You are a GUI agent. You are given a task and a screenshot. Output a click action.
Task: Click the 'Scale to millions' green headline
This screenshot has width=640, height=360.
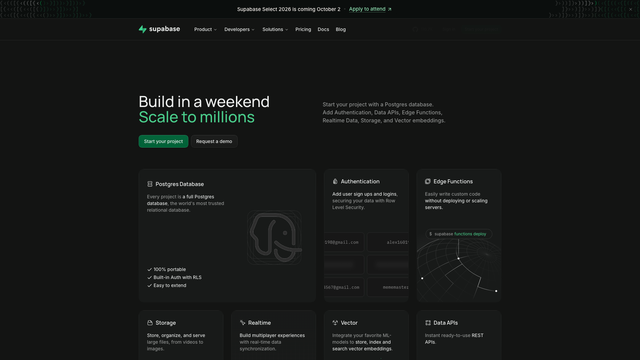tap(197, 117)
